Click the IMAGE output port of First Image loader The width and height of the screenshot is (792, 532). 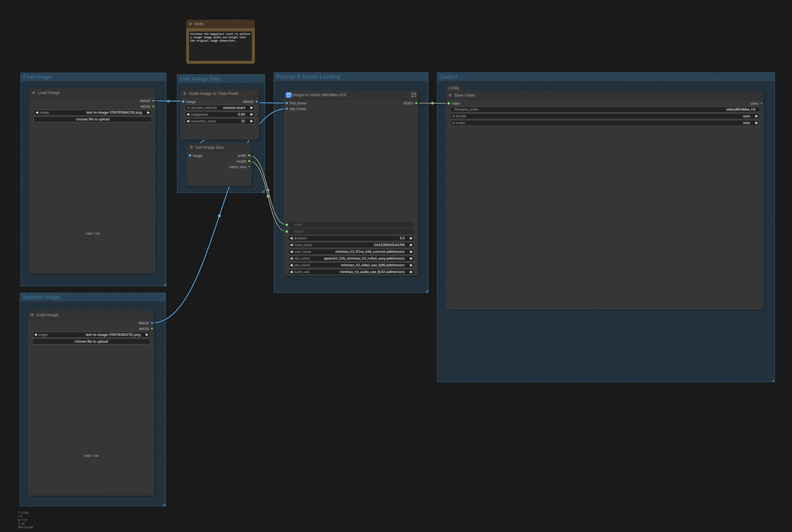(154, 101)
